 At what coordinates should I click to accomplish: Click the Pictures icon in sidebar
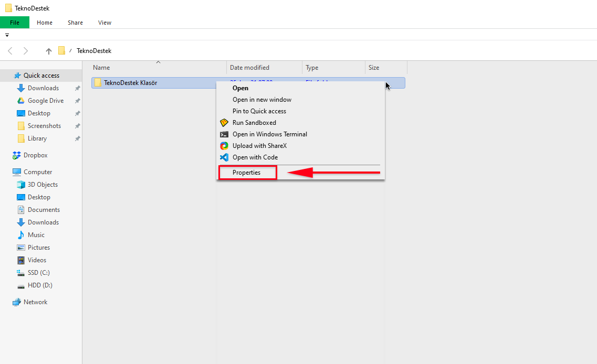tap(21, 247)
